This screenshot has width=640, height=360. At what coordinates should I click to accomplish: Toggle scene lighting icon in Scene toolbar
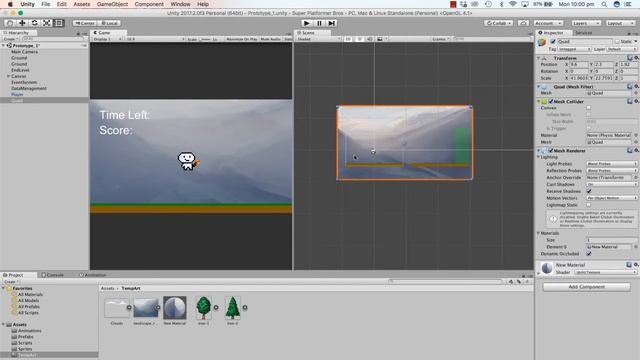[x=360, y=39]
